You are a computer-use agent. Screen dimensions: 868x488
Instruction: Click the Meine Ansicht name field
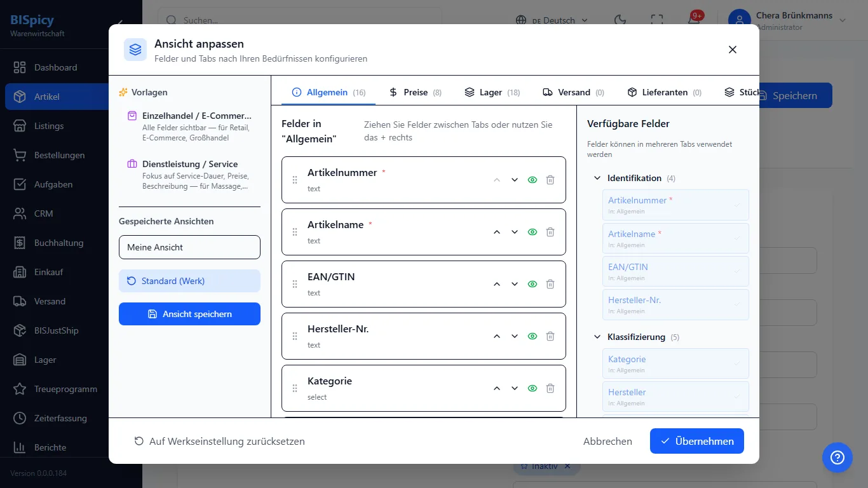click(x=189, y=247)
